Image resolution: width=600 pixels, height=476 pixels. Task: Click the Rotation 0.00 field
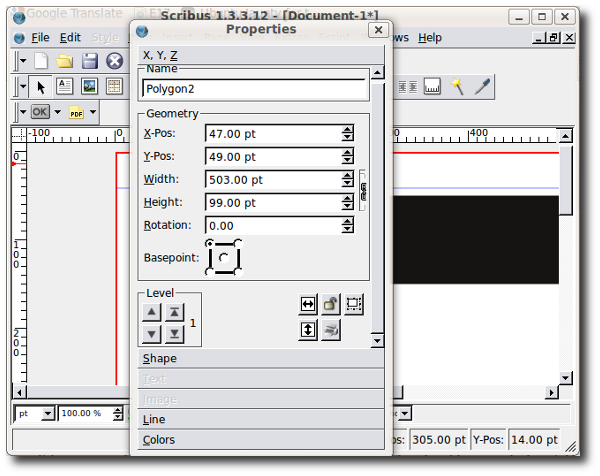click(274, 226)
